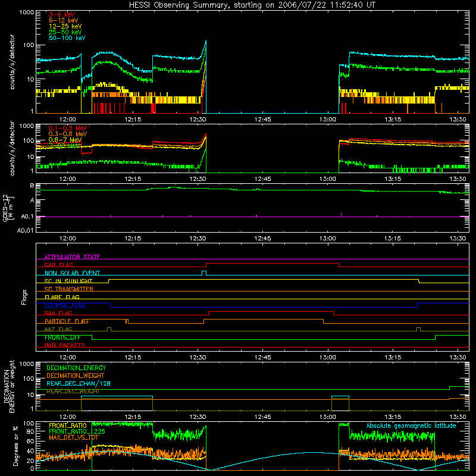Viewport: 476px width, 476px height.
Task: Click the 0.3-0.8 MeV legend label
Action: 68,134
